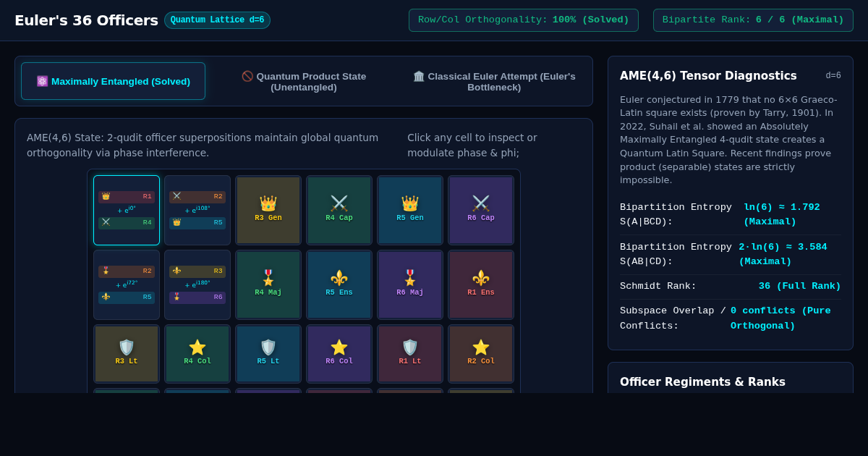Pick the R6 Cap swords cell
The height and width of the screenshot is (456, 868).
coord(481,211)
